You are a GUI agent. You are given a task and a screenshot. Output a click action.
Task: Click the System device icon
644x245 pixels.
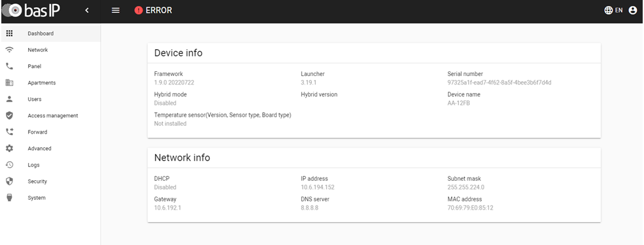[9, 198]
